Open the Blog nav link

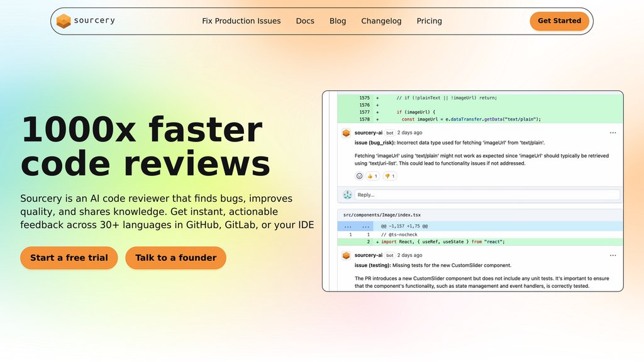(338, 21)
